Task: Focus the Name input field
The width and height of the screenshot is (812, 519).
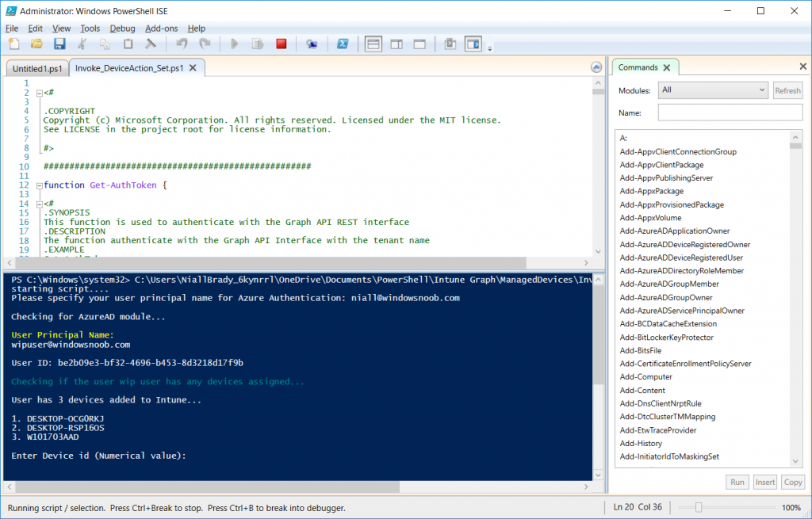Action: point(730,113)
